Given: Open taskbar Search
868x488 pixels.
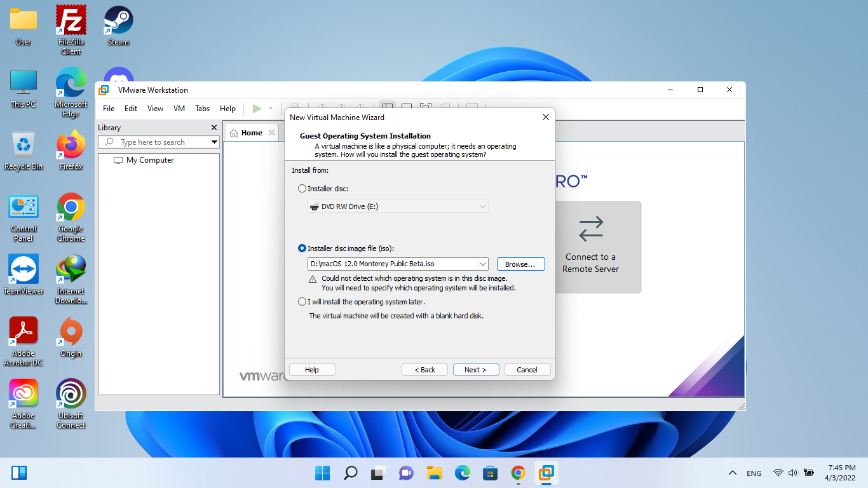Looking at the screenshot, I should pyautogui.click(x=350, y=473).
